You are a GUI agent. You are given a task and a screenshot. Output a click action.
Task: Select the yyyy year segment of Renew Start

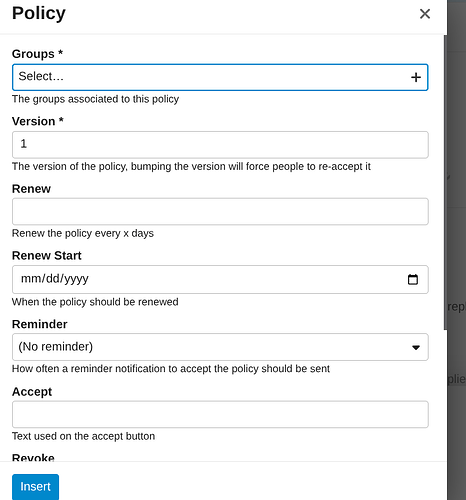click(x=76, y=279)
